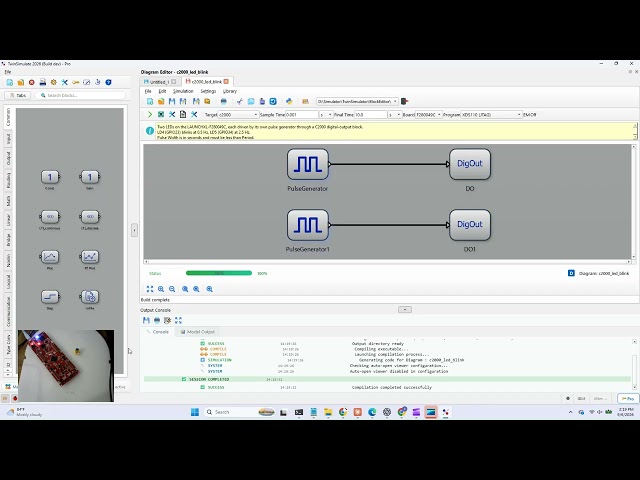The image size is (640, 480).
Task: Open File Explorer from the taskbar
Action: click(x=328, y=412)
